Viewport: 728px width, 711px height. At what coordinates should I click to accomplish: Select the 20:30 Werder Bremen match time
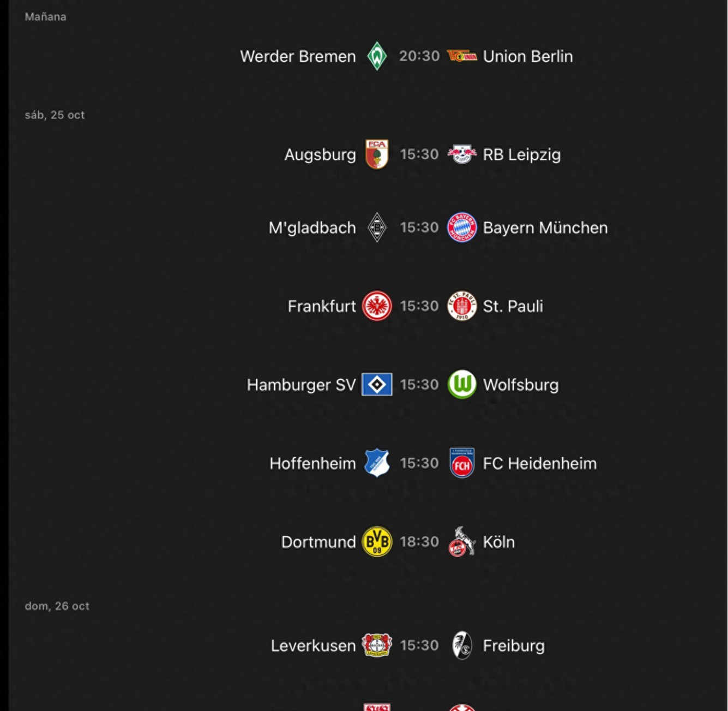pyautogui.click(x=419, y=56)
